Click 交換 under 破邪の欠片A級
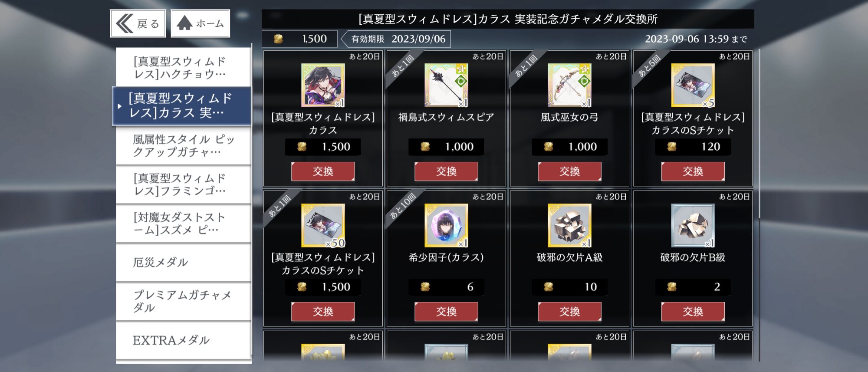This screenshot has height=372, width=868. [569, 312]
